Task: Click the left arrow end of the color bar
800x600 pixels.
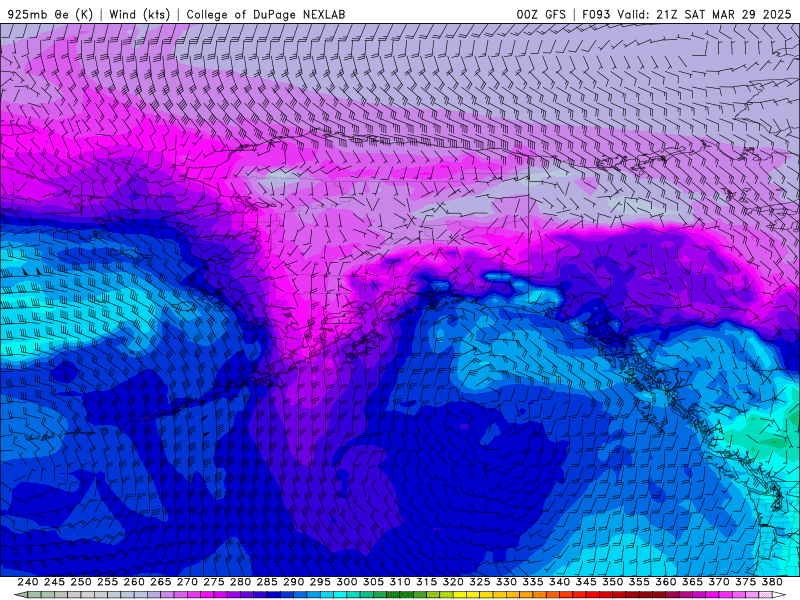Action: coord(20,595)
